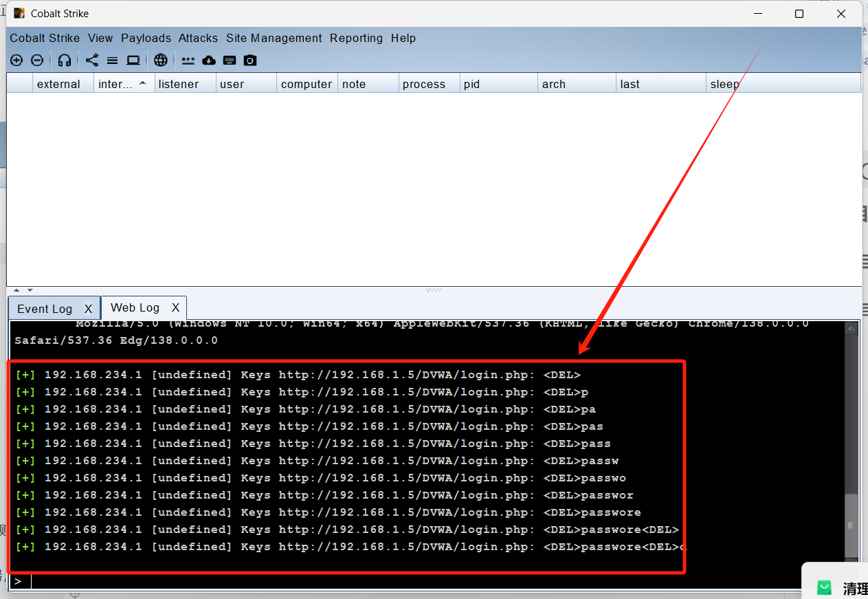
Task: Collapse top pane with divider up arrow
Action: (16, 290)
